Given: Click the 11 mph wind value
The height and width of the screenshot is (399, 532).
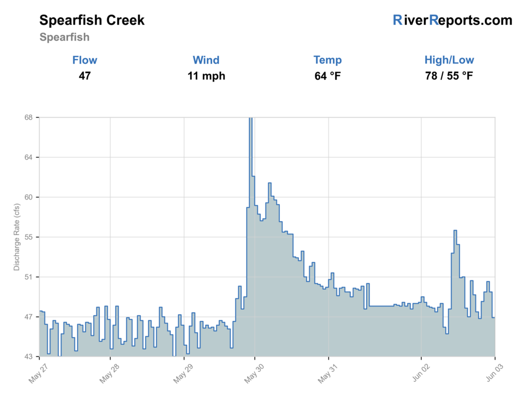Looking at the screenshot, I should click(206, 76).
